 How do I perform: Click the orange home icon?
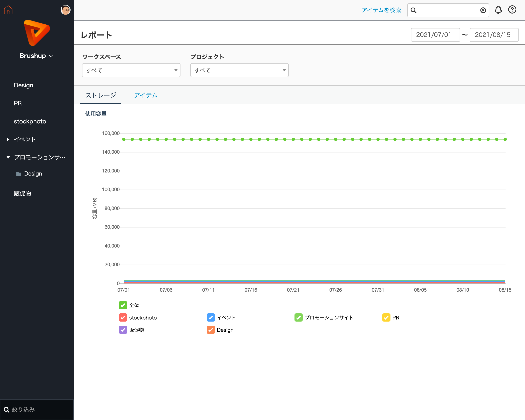click(x=8, y=10)
